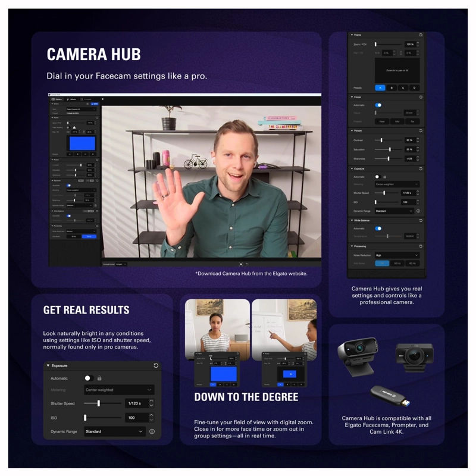Toggle Automatic white balance in the Camera Hub window
The image size is (476, 476).
click(x=68, y=216)
